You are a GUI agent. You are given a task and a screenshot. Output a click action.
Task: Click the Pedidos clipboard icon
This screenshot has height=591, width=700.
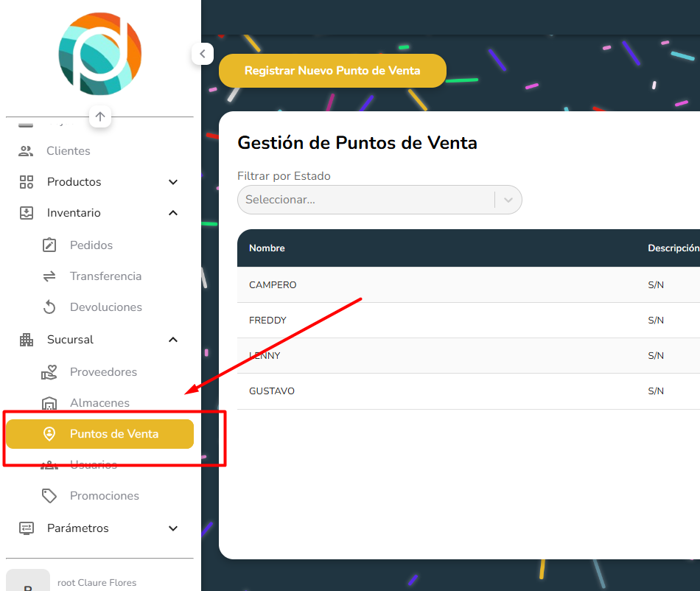[x=49, y=245]
